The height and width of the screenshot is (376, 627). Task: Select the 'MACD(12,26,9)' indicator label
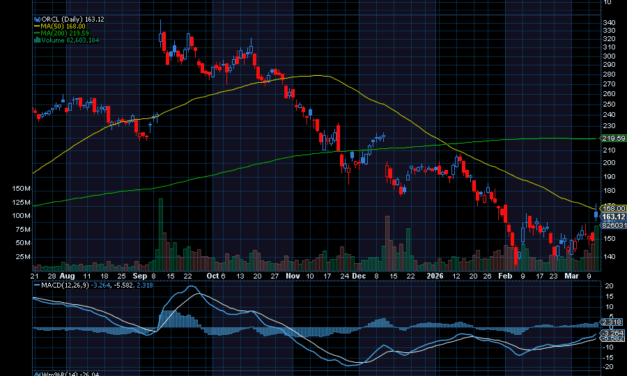(x=65, y=285)
